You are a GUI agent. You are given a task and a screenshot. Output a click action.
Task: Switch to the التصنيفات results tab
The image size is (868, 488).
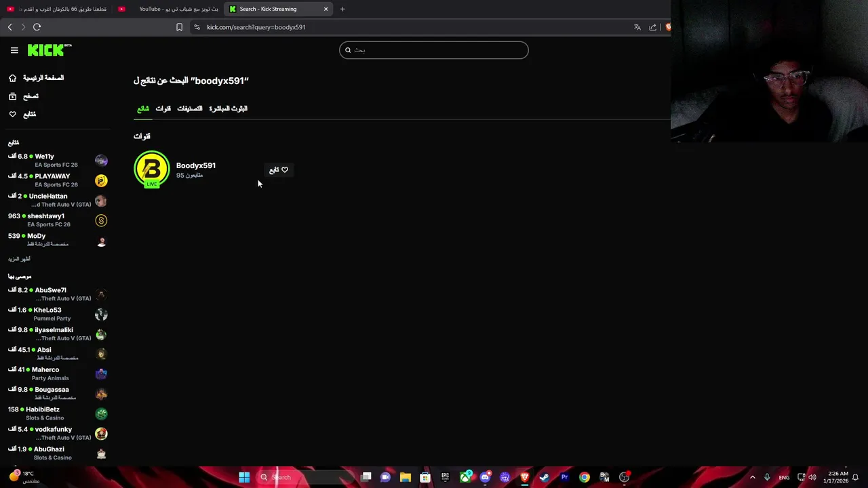(x=190, y=108)
